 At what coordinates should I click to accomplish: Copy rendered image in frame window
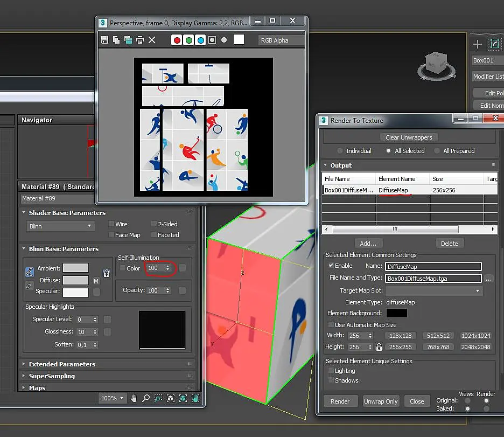[x=116, y=40]
